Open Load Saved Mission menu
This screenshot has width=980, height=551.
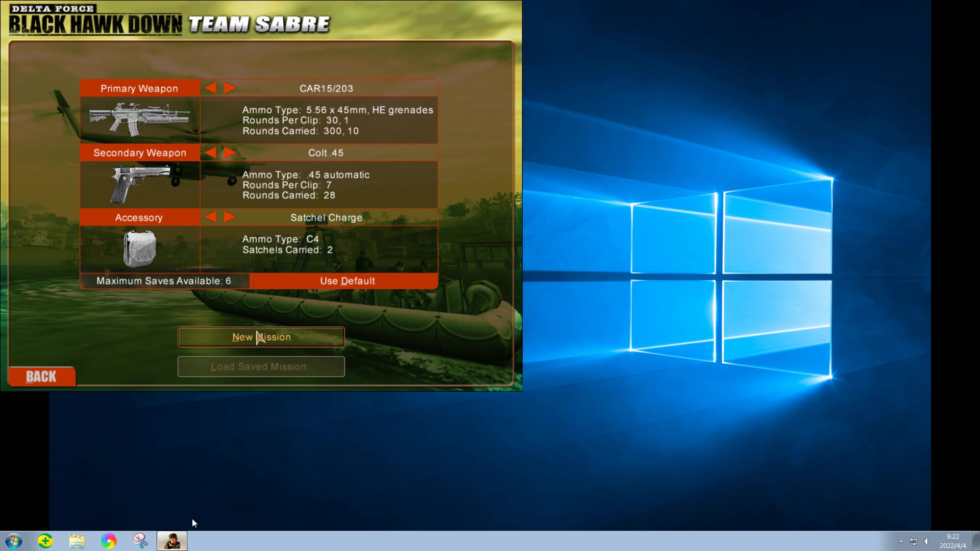(x=261, y=366)
